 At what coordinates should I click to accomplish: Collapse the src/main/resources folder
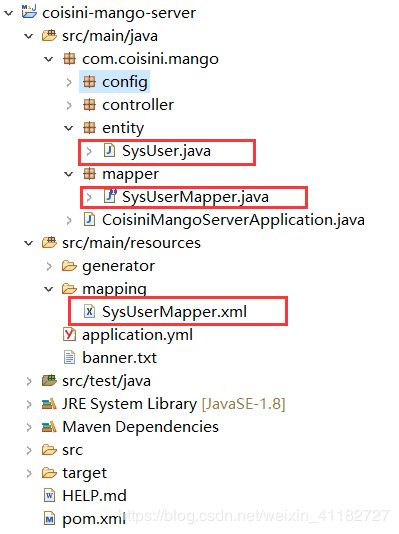29,243
